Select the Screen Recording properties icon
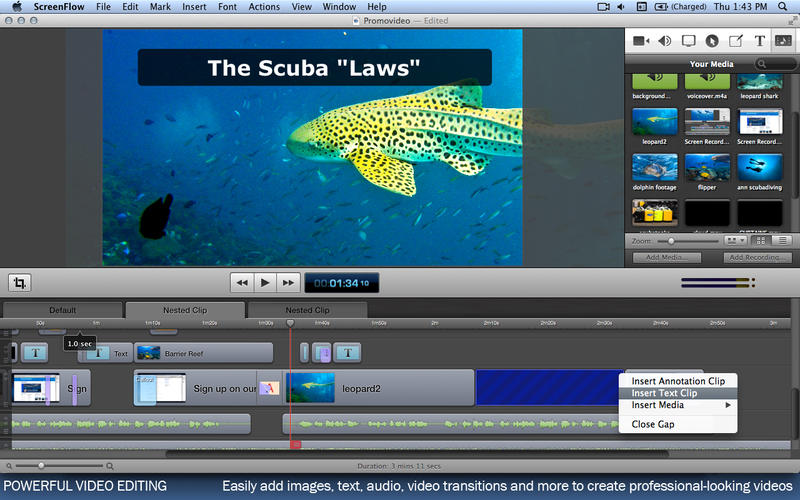Screen dimensions: 800x500 688,41
